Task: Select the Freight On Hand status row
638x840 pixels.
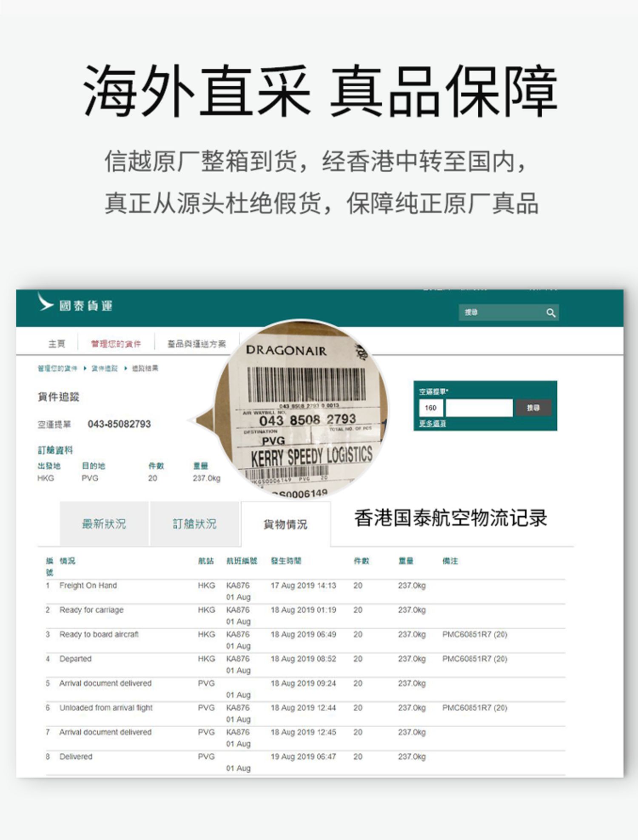Action: point(305,591)
